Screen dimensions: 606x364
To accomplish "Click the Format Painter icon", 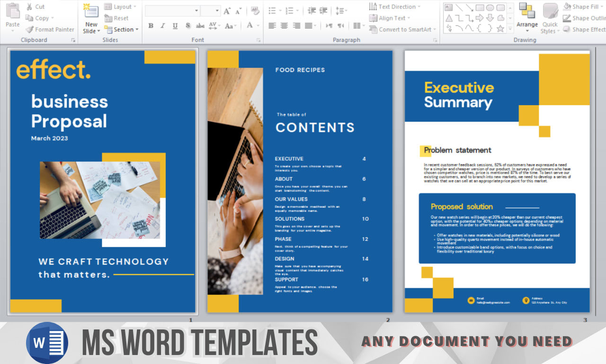I will 29,29.
